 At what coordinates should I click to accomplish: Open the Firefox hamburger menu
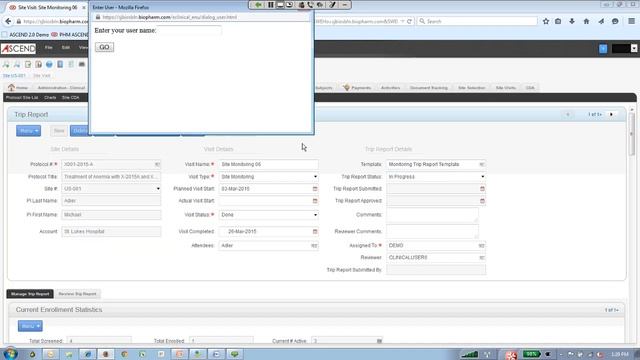click(x=631, y=21)
